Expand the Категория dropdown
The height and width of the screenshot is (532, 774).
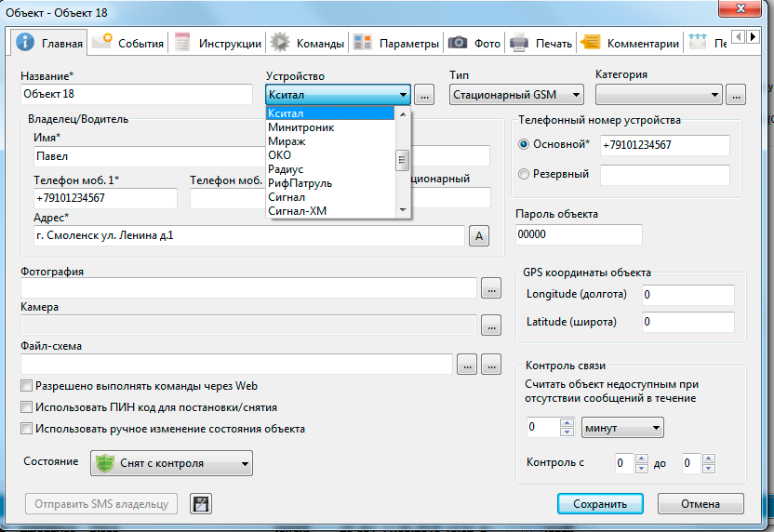[659, 94]
